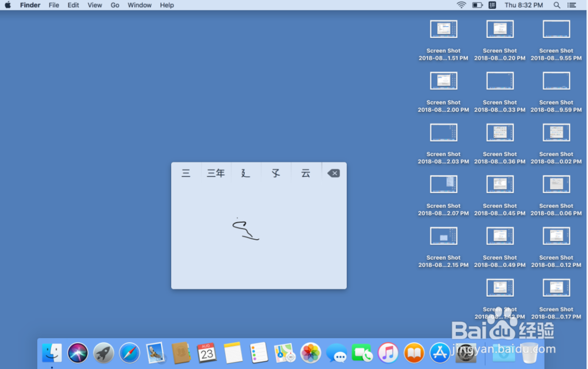Viewport: 588px width, 369px height.
Task: Select Screen Shot ending 0.12 PM
Action: pos(556,247)
